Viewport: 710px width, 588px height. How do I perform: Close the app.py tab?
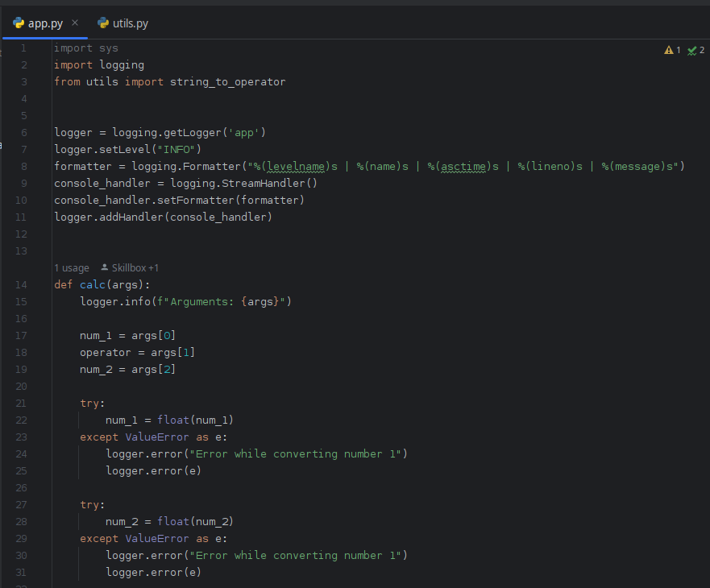click(75, 23)
